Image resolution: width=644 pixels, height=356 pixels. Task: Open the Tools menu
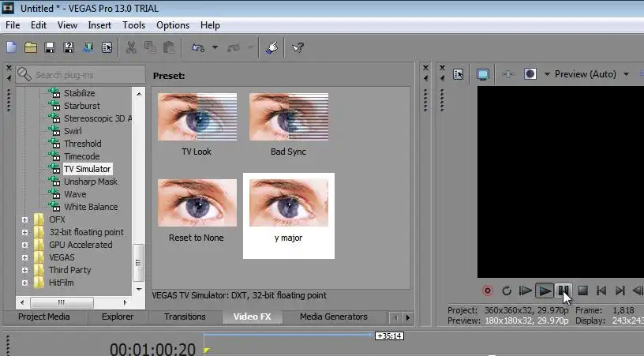coord(134,25)
